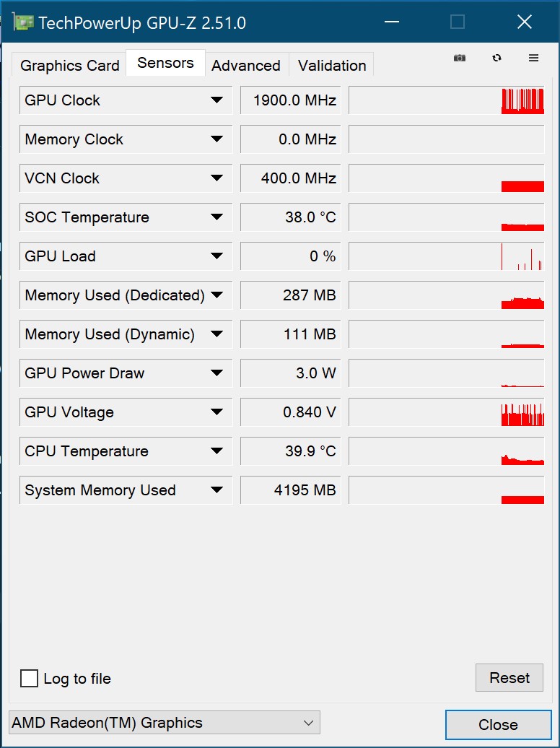Open the GPU Load sensor dropdown

coord(216,256)
